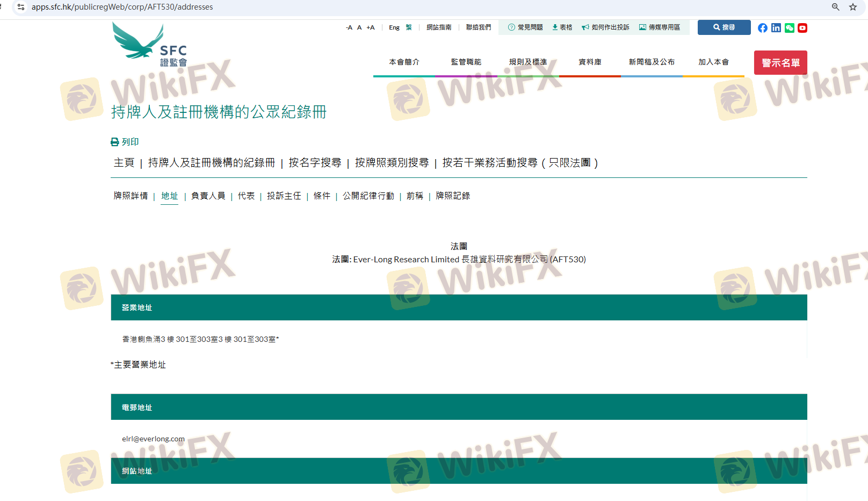868x501 pixels.
Task: Click the browser address bar URL
Action: pyautogui.click(x=122, y=7)
